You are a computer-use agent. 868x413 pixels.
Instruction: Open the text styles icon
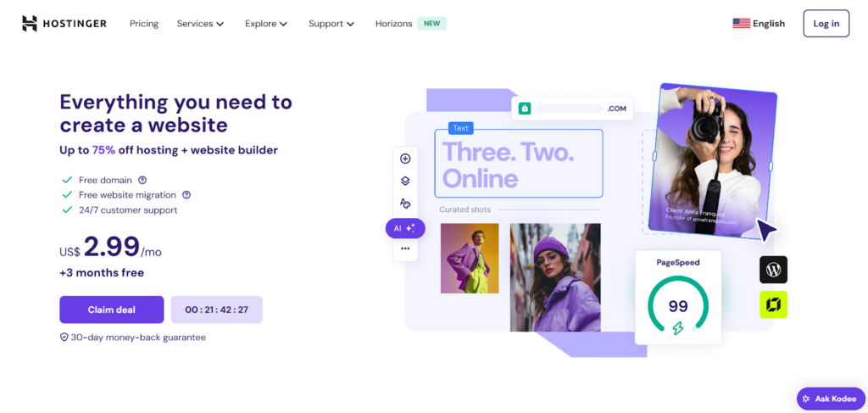coord(405,204)
